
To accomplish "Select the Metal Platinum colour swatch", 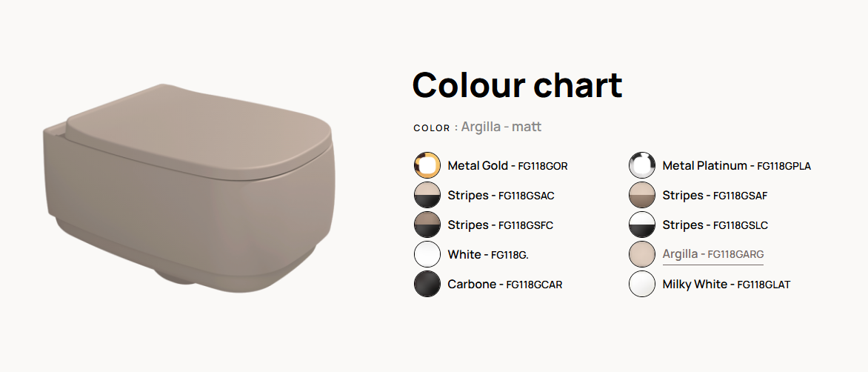I will click(x=641, y=165).
